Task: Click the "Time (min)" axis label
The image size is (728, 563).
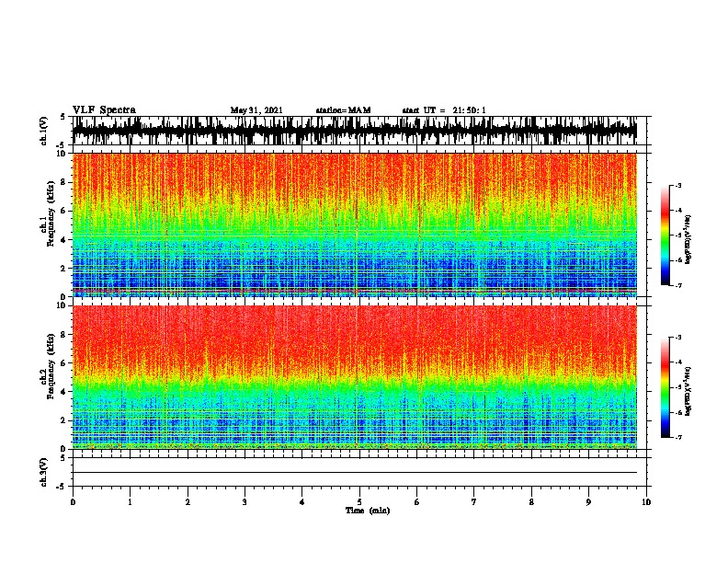Action: (368, 511)
